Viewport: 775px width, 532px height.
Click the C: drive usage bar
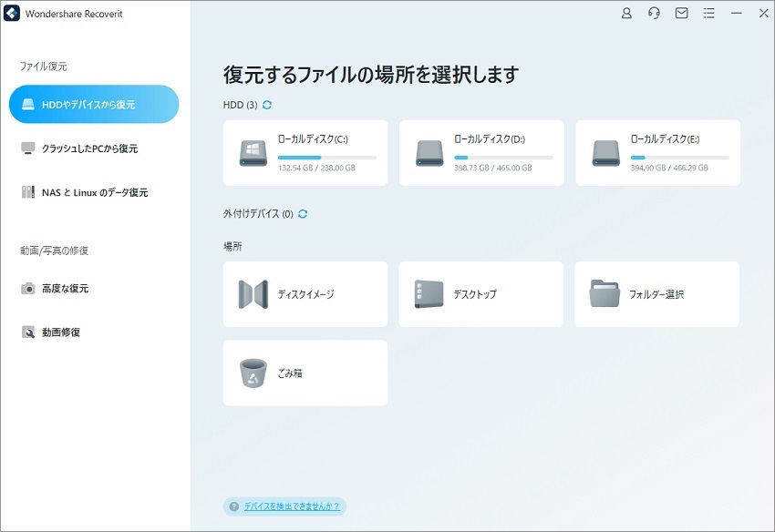pyautogui.click(x=326, y=158)
